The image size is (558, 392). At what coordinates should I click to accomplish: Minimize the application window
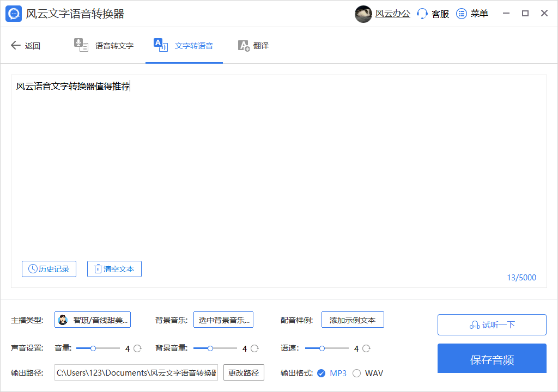point(506,14)
